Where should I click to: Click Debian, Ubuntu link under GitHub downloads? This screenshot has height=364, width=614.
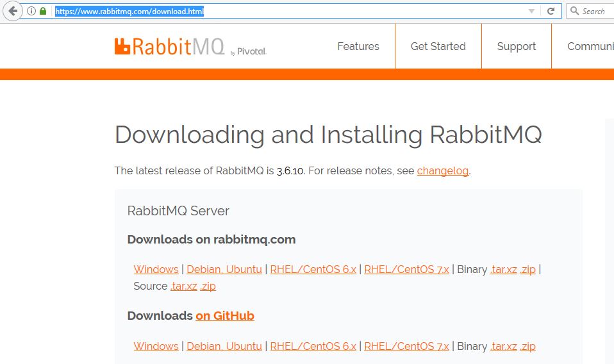[224, 347]
